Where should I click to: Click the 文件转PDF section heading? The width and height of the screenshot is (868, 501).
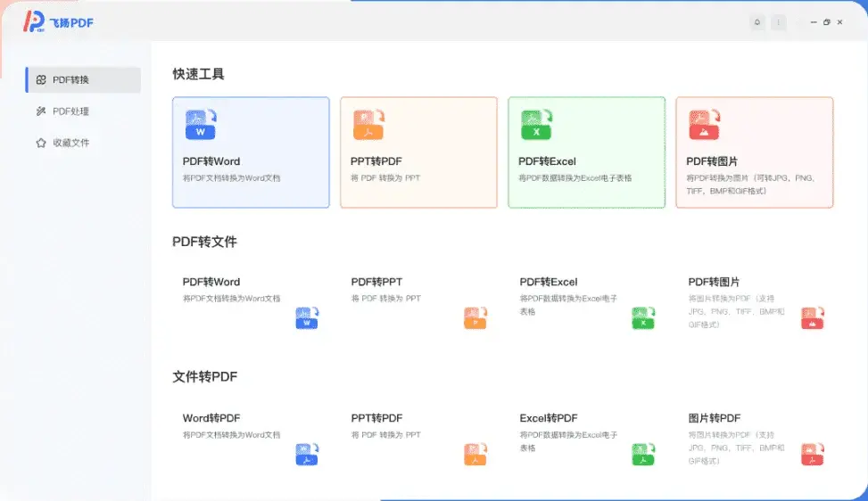(205, 376)
